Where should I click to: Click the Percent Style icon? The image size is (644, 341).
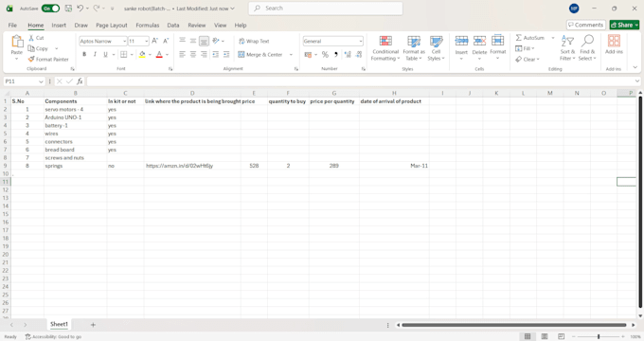click(325, 54)
